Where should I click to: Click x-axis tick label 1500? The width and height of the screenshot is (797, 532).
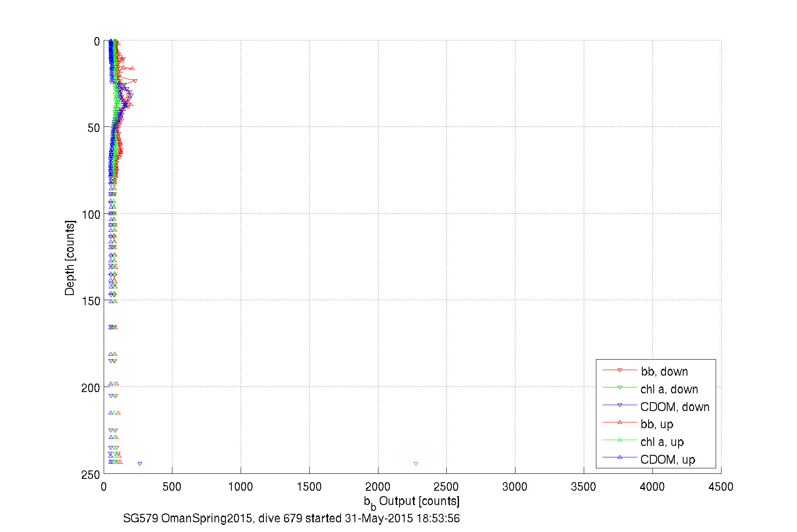(309, 487)
